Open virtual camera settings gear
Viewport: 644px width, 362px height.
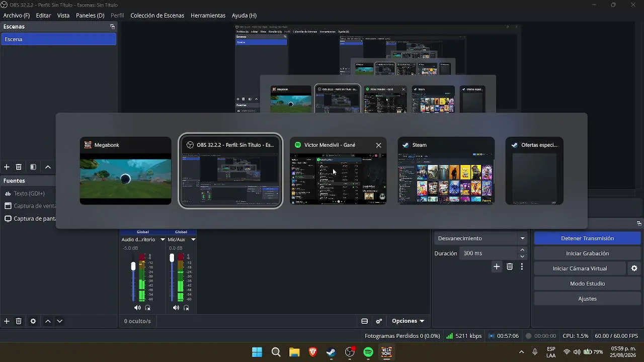(634, 268)
